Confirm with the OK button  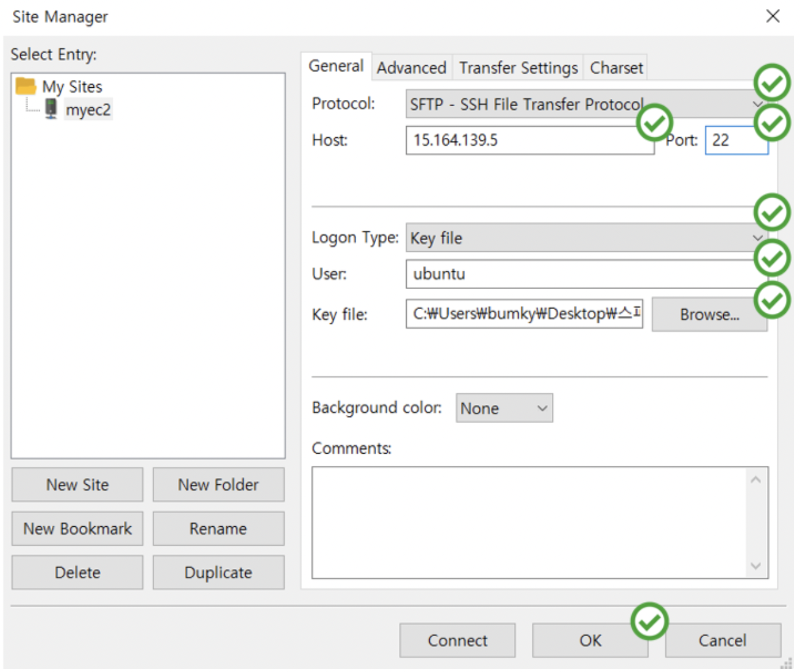pos(590,640)
